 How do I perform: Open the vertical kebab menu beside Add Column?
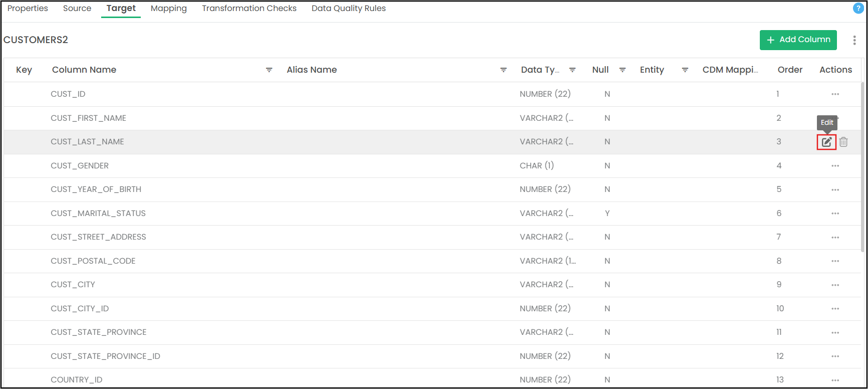pos(854,40)
